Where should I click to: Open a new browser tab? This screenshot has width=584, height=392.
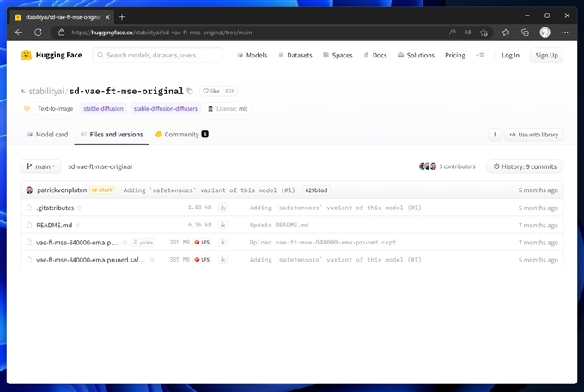tap(122, 17)
